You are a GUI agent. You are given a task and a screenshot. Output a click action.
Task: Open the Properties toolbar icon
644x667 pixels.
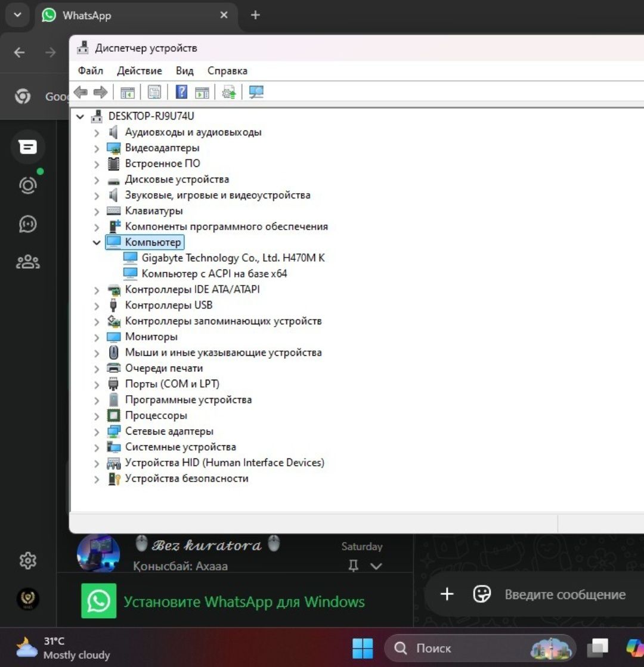click(x=154, y=92)
